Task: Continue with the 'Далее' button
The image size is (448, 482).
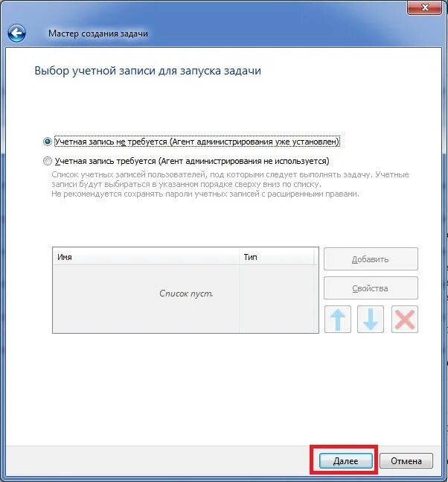Action: pyautogui.click(x=346, y=461)
